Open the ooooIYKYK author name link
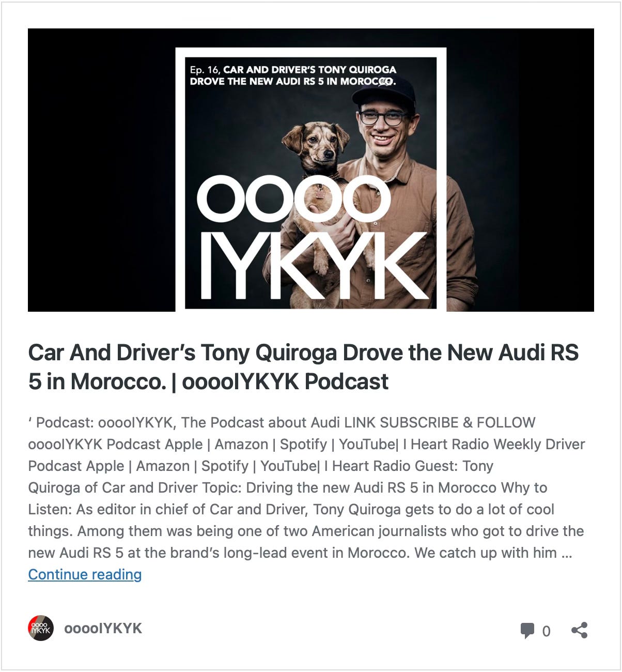This screenshot has width=622, height=672. [x=103, y=629]
